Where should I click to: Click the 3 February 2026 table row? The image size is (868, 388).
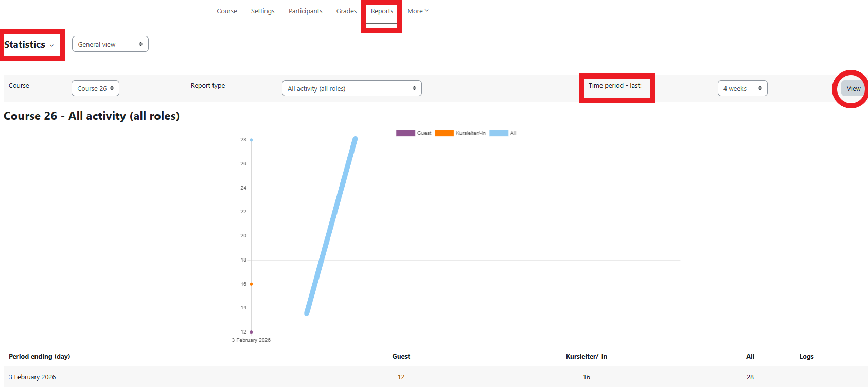[32, 377]
